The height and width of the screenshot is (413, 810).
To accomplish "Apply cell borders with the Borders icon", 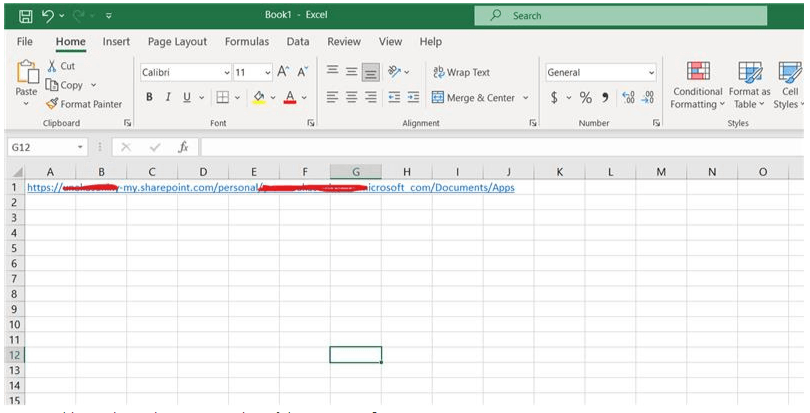I will [x=223, y=97].
